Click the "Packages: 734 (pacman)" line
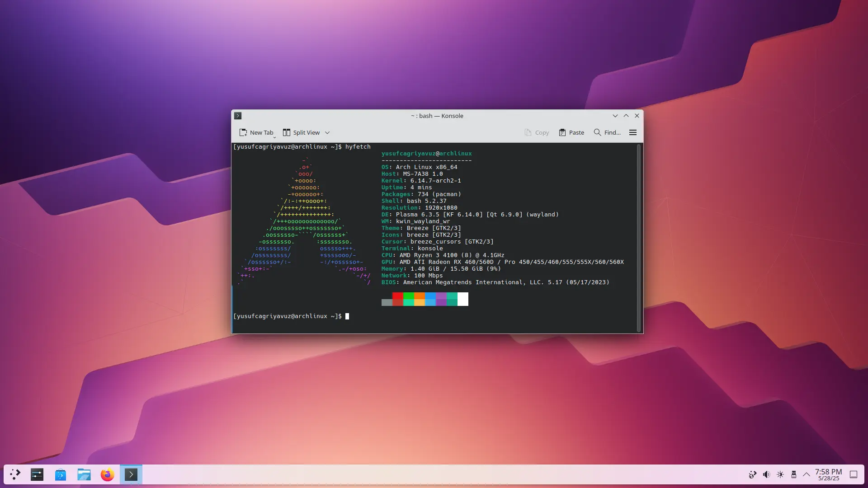This screenshot has width=868, height=488. click(x=421, y=194)
